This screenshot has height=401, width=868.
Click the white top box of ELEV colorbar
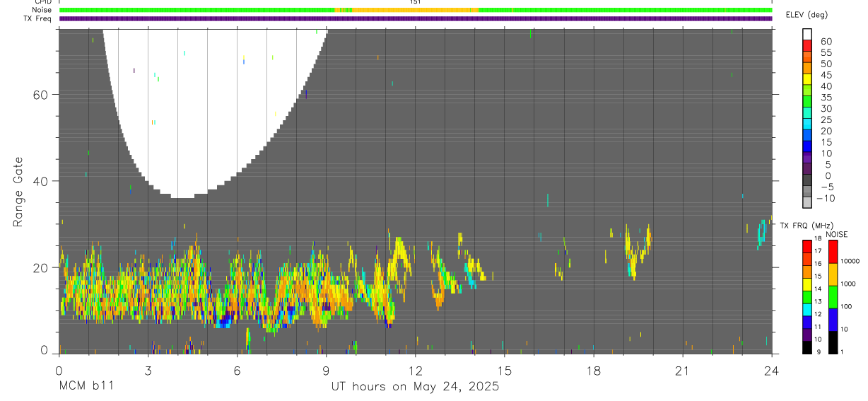(x=807, y=34)
